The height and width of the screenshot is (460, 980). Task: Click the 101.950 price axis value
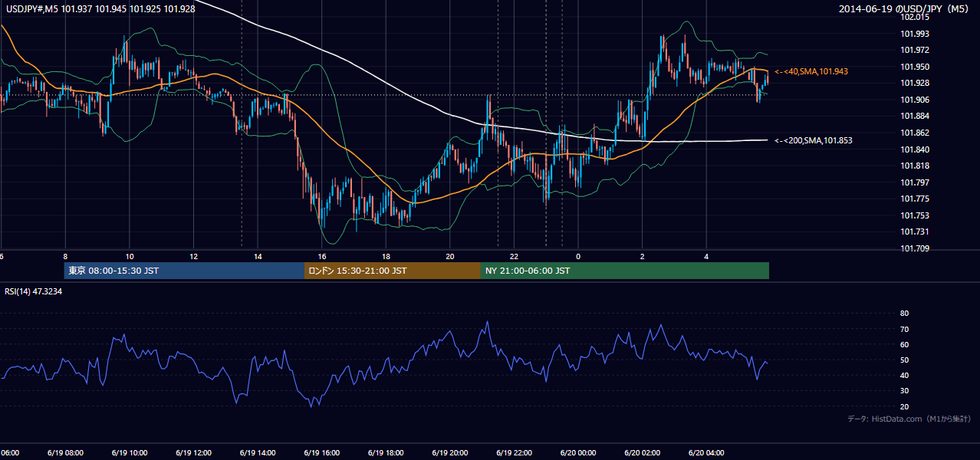914,67
